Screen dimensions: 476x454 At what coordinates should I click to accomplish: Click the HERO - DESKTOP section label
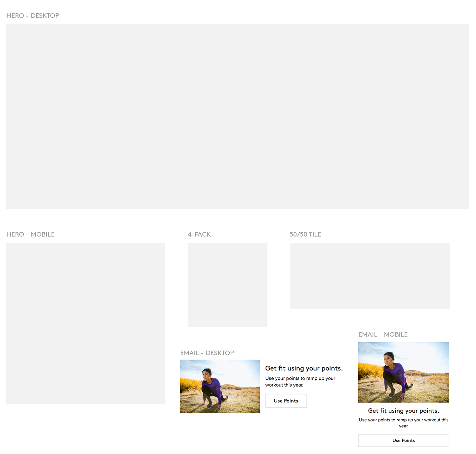(33, 16)
